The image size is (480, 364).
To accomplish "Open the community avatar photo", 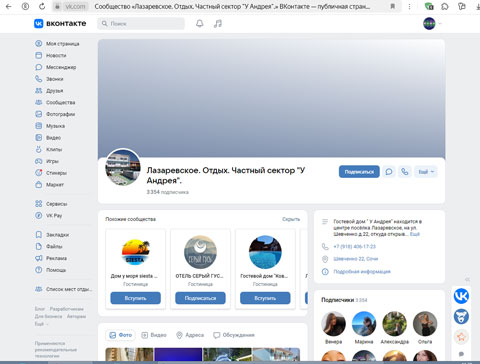I will [123, 167].
